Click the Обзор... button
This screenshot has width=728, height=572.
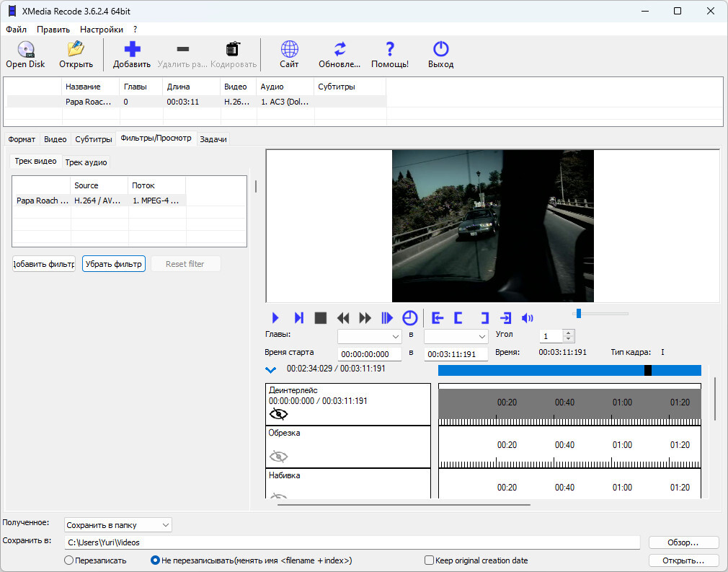(683, 542)
